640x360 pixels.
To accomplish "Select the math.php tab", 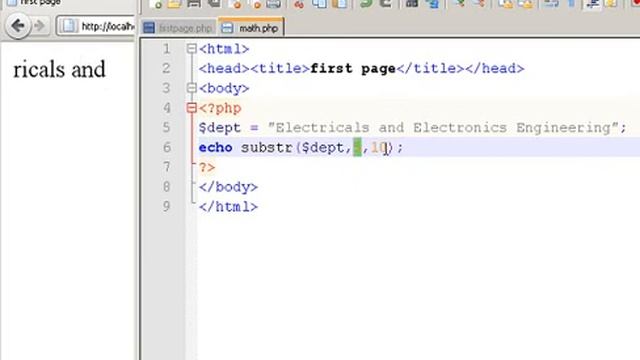I will coord(251,28).
